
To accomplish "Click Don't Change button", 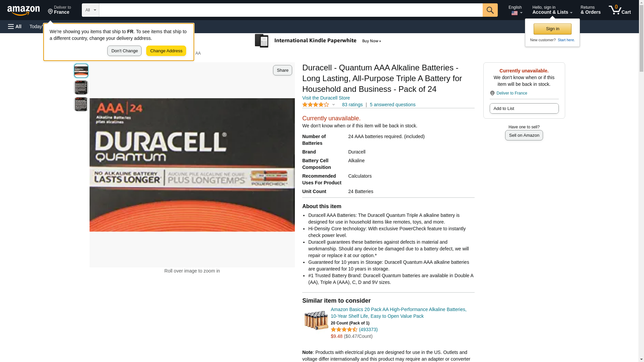I will point(124,51).
